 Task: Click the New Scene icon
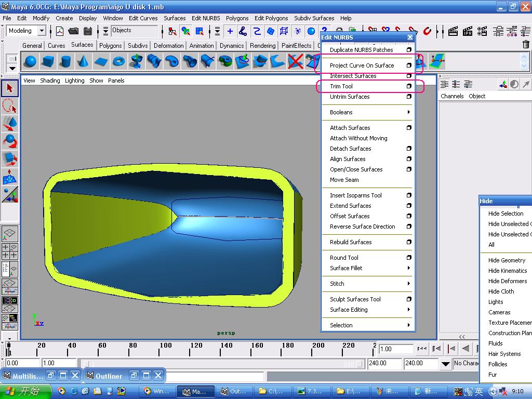(60, 31)
